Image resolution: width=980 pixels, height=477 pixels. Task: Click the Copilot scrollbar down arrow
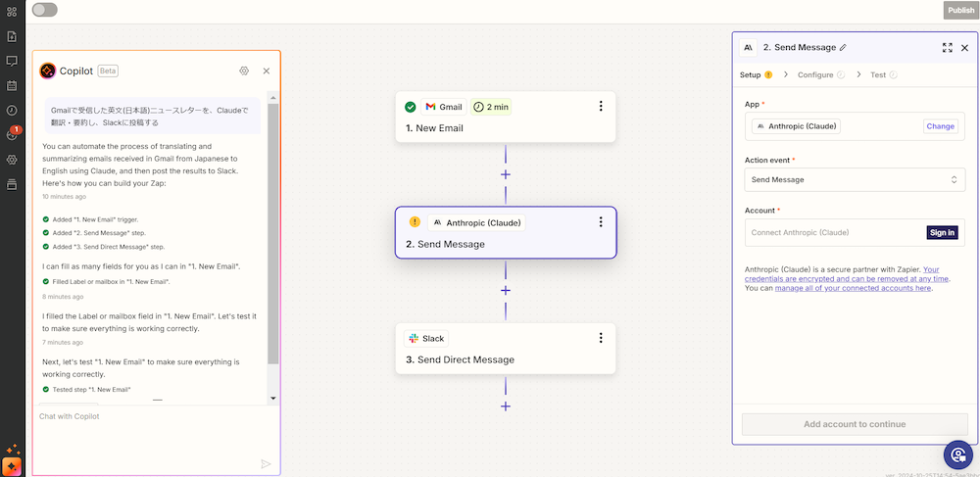coord(273,399)
